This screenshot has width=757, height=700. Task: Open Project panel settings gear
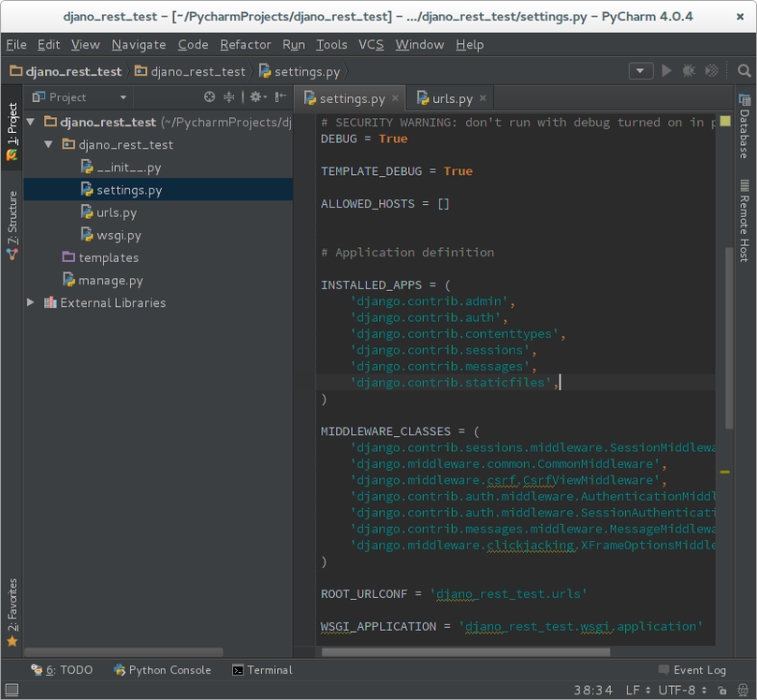(257, 97)
